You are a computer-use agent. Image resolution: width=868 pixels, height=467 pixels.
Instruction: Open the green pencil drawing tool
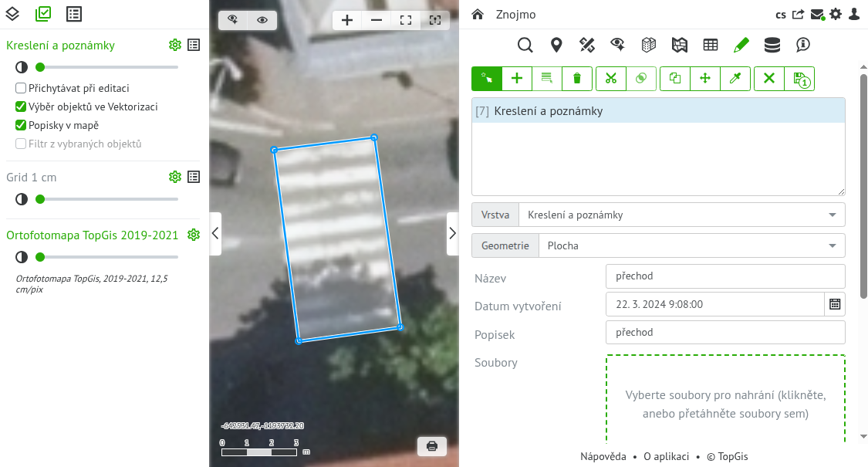[741, 45]
